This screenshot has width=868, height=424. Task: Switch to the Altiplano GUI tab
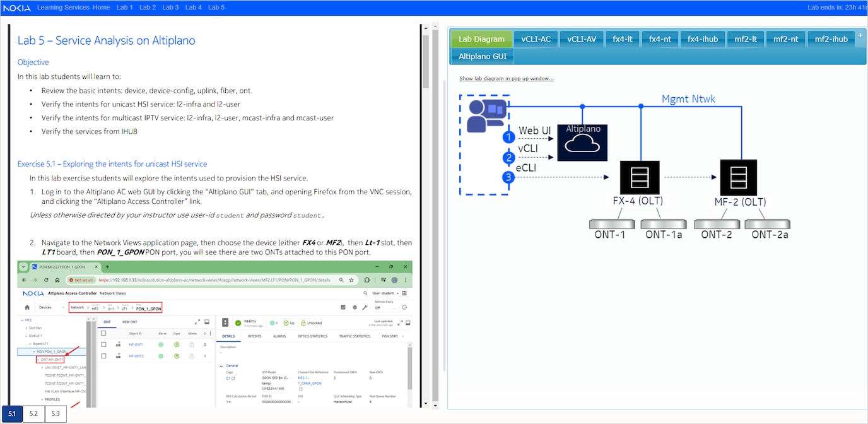pos(482,56)
